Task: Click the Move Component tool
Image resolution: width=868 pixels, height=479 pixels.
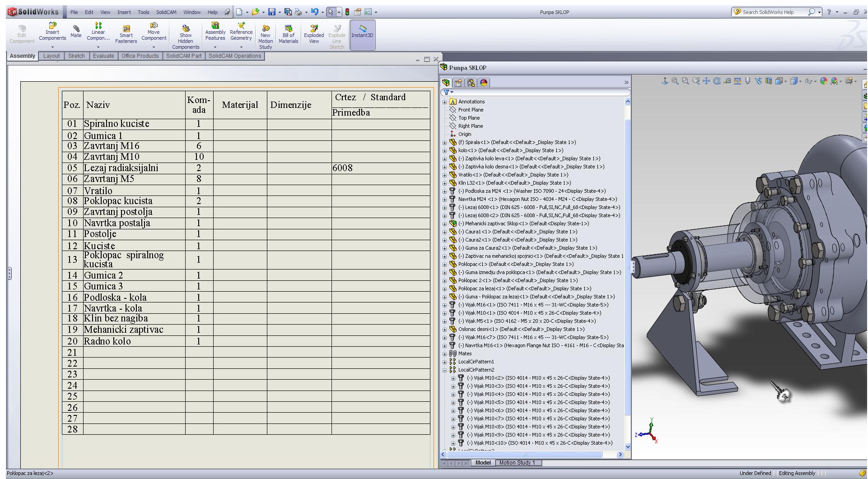Action: pyautogui.click(x=154, y=32)
